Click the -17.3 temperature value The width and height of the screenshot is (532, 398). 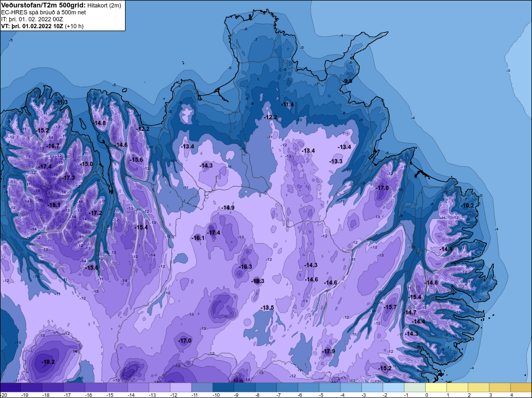[68, 178]
